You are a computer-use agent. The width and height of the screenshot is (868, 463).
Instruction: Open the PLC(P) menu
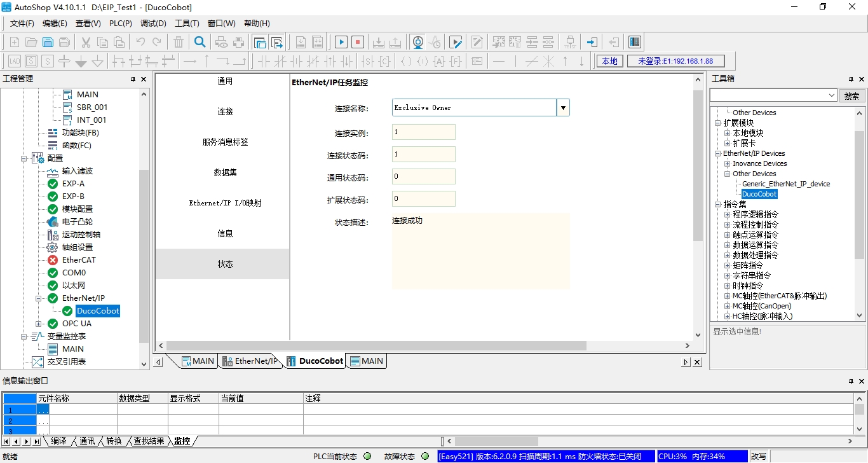tap(121, 24)
